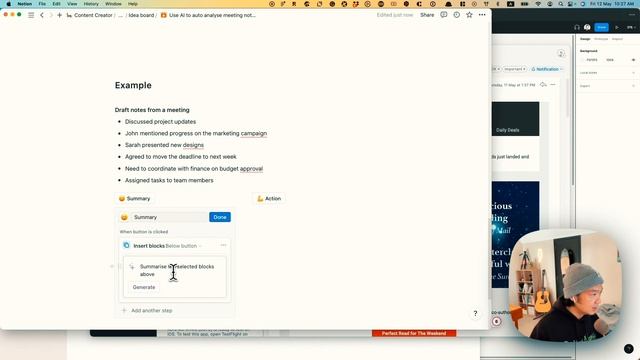Go back with the left arrow
This screenshot has height=360, width=640.
point(42,15)
